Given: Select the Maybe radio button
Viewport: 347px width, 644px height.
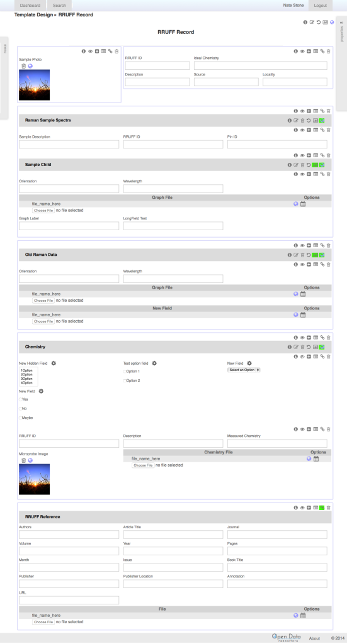Looking at the screenshot, I should tap(21, 418).
